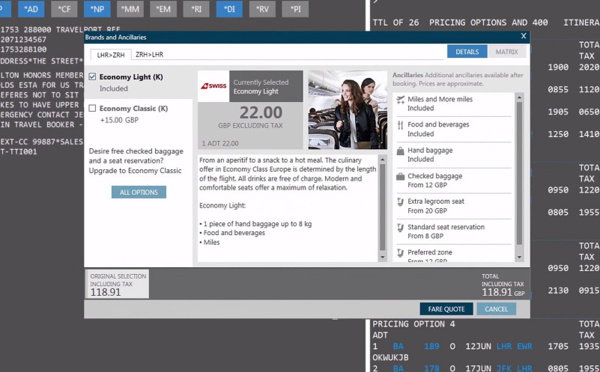Viewport: 600px width, 372px height.
Task: Click the brand description scrollbar thumb
Action: (x=382, y=207)
